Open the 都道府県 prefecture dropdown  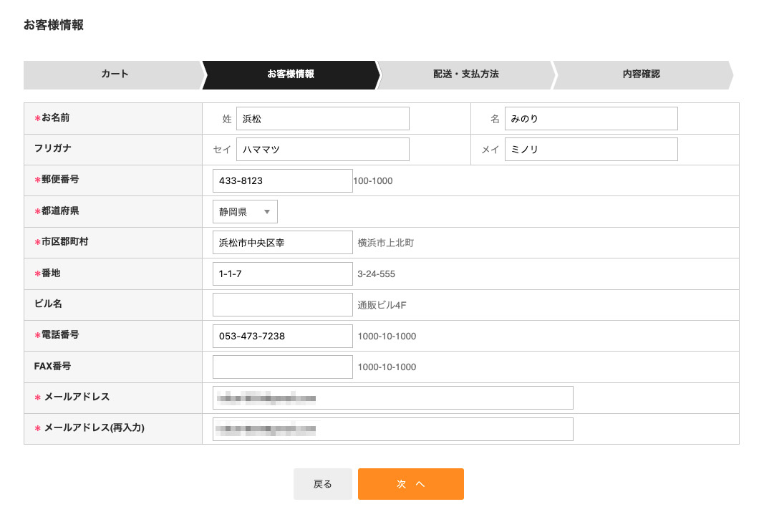[x=244, y=212]
